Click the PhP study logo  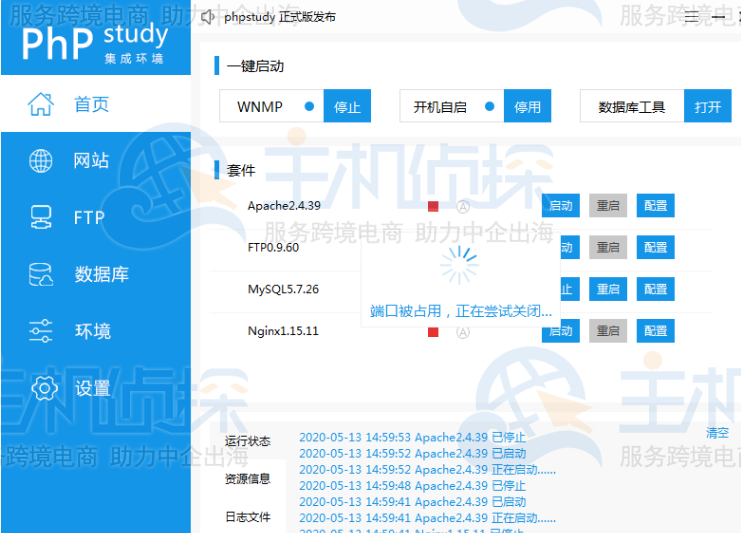[x=95, y=43]
